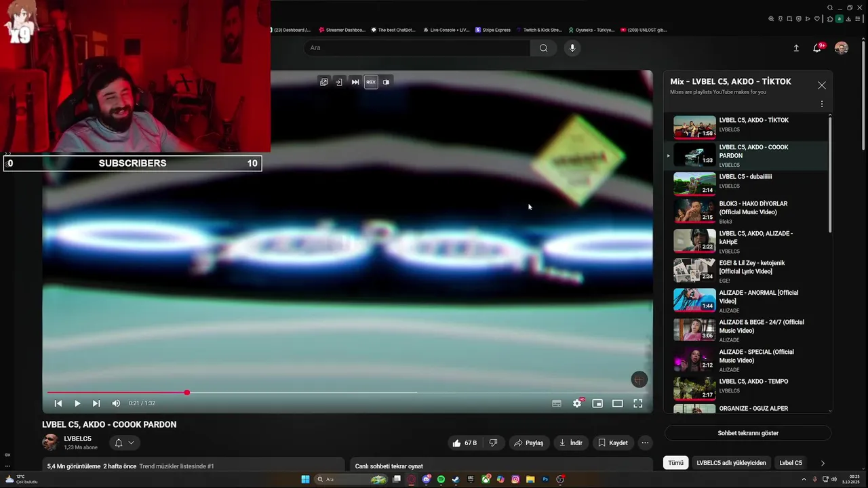Open Dashboard bookmark
868x488 pixels.
290,30
